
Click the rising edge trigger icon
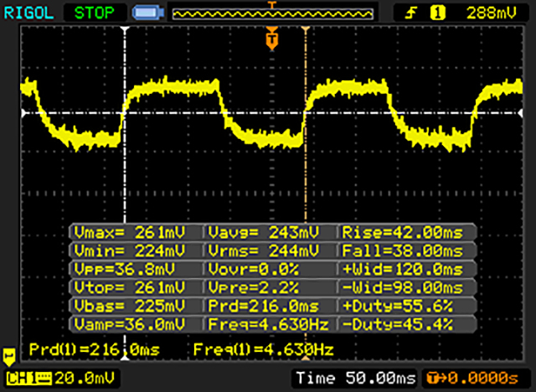click(x=411, y=13)
